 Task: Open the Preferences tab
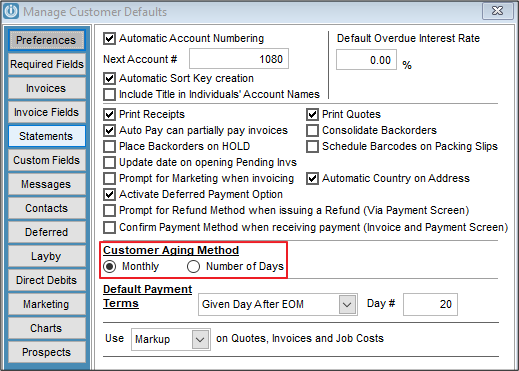[x=46, y=40]
